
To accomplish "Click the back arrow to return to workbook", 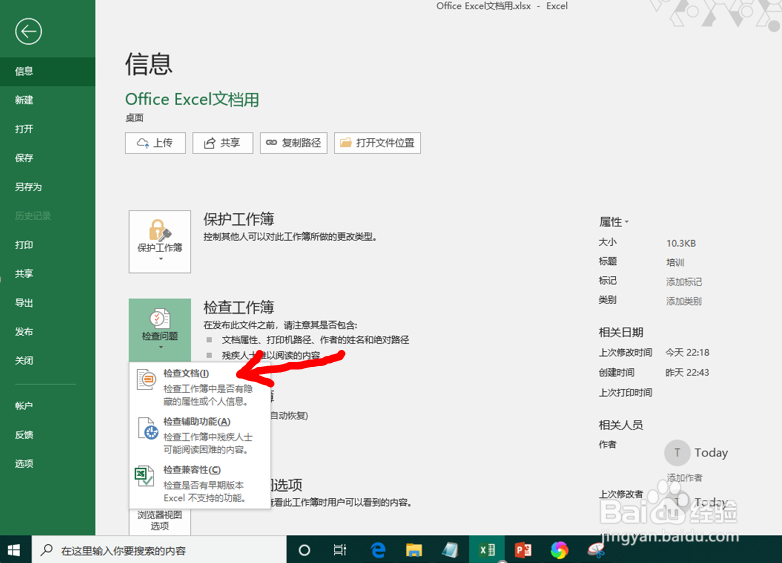I will (28, 31).
